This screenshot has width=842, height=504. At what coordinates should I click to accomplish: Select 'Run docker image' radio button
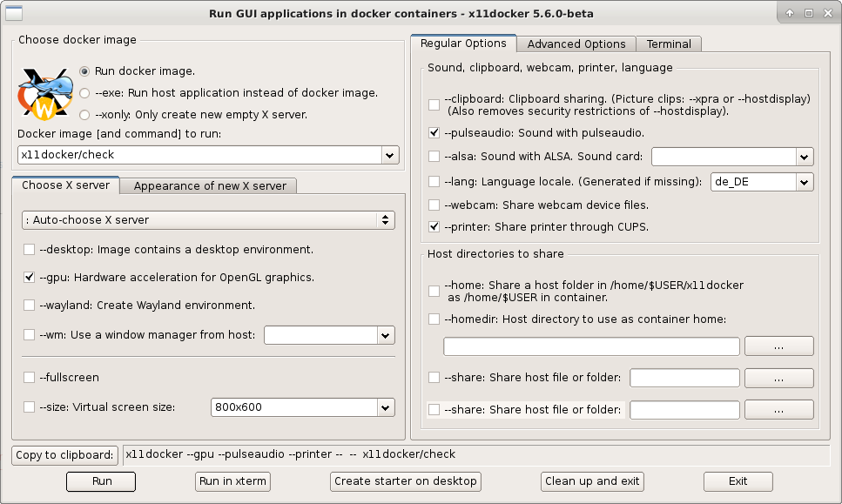tap(84, 71)
